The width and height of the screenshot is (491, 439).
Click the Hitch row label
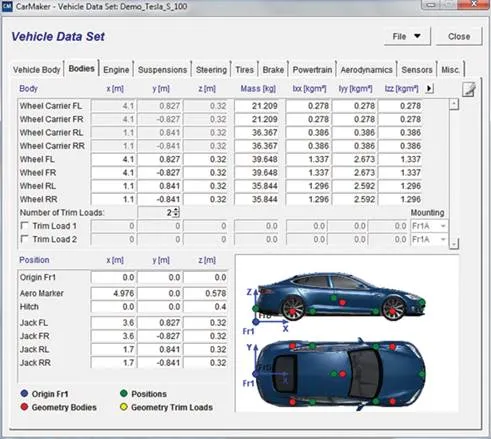pos(29,307)
